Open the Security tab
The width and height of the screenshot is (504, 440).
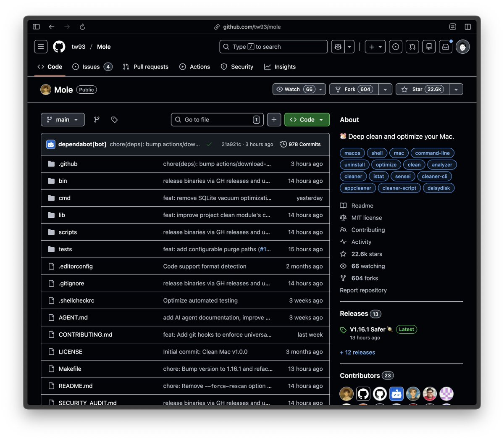pyautogui.click(x=237, y=67)
